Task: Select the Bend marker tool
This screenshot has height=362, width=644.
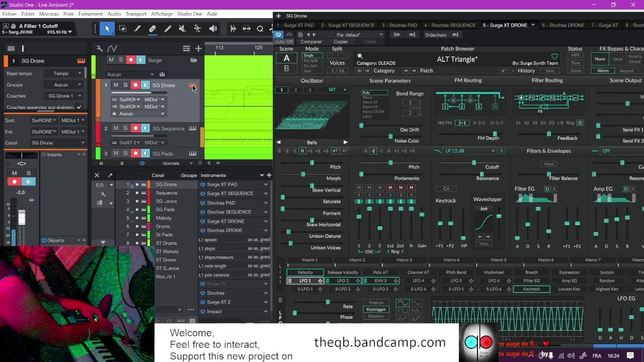Action: point(197,29)
